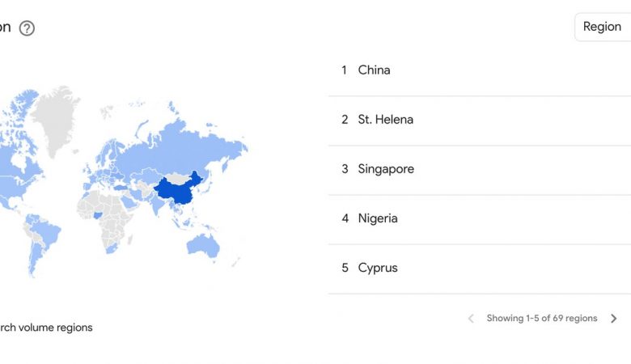Select St. Helena in the list
Screen dimensions: 631x364
click(x=479, y=120)
